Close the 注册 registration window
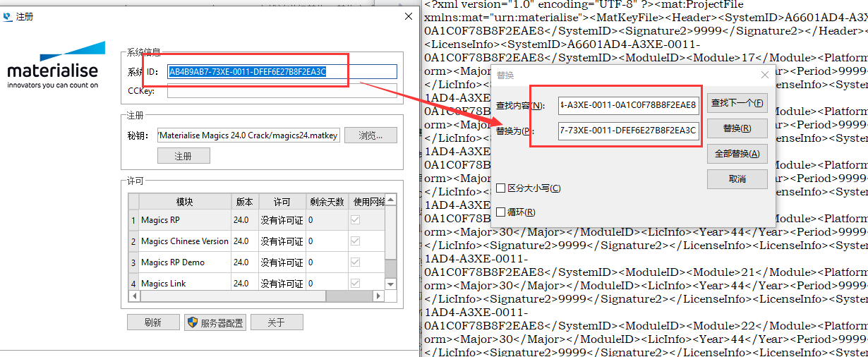 coord(408,16)
